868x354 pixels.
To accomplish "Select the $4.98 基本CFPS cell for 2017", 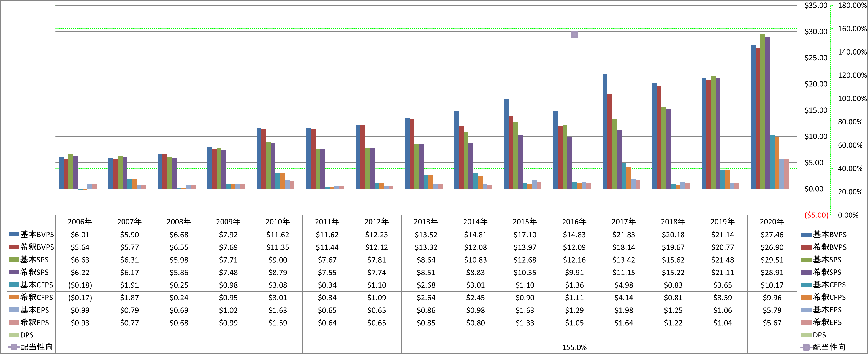I will point(624,285).
